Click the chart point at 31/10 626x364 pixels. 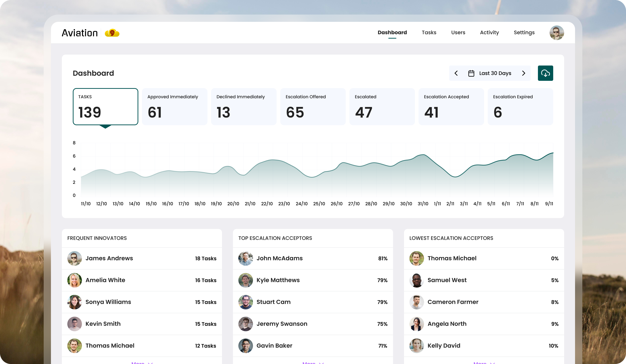coord(423,155)
